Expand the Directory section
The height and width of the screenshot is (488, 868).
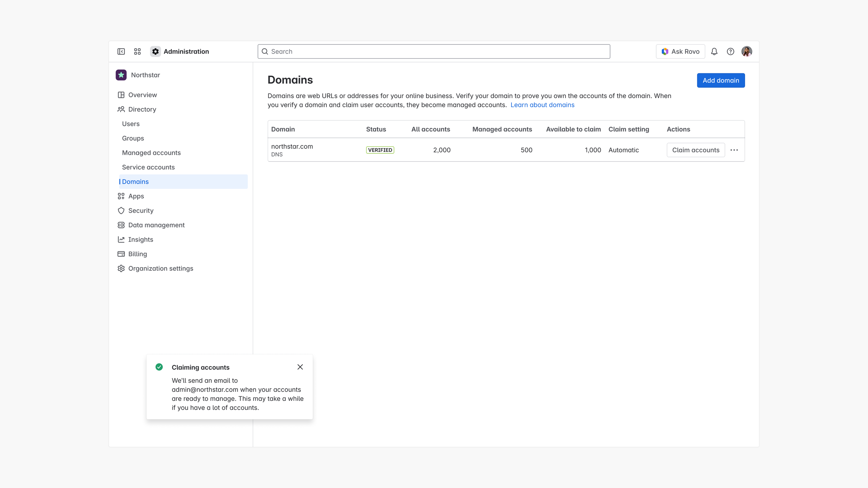(142, 109)
